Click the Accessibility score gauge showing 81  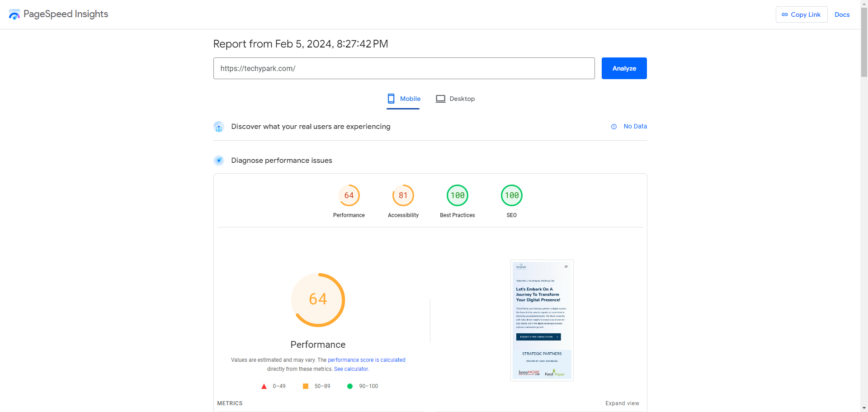403,195
